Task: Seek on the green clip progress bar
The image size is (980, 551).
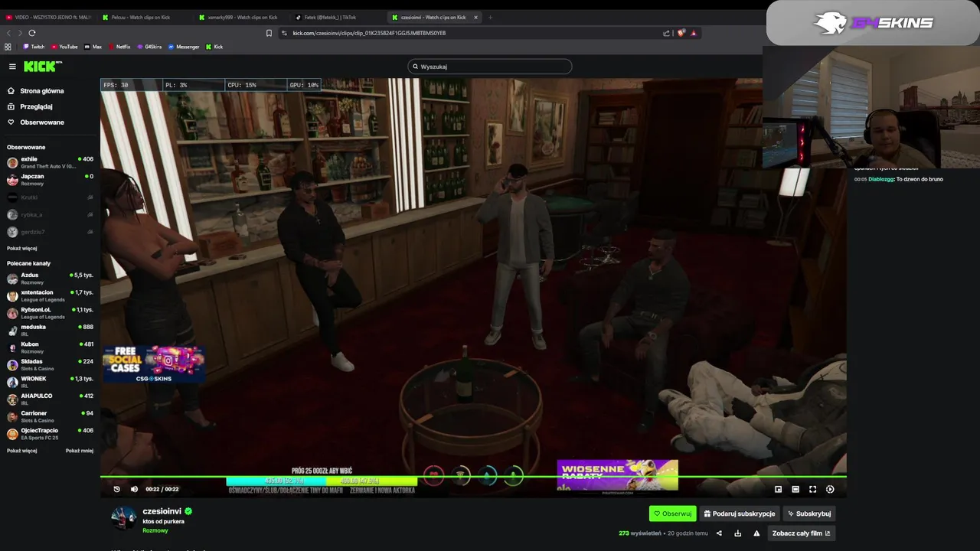Action: click(x=473, y=477)
